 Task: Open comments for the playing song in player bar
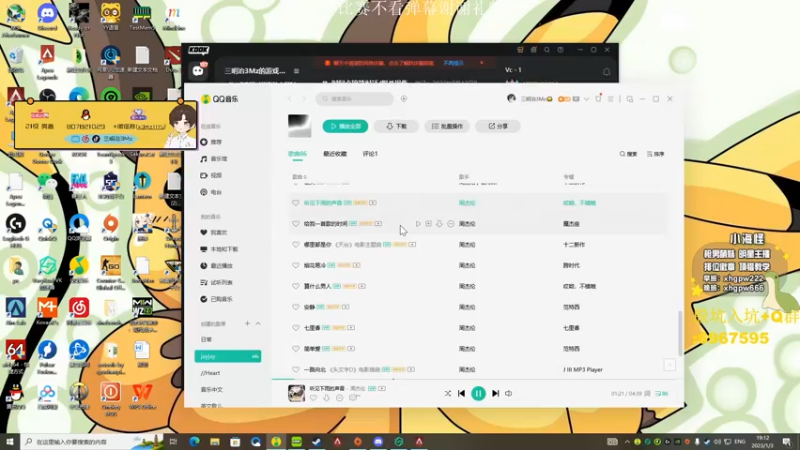pyautogui.click(x=354, y=398)
